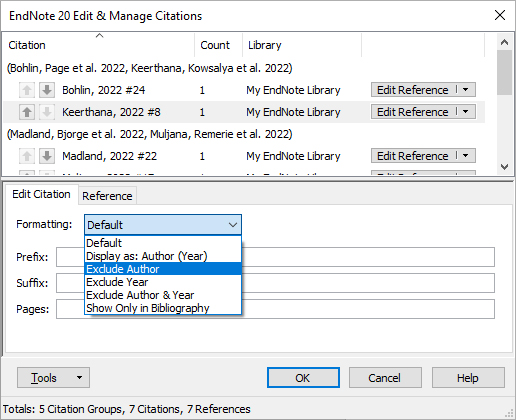Click the Totals status bar text

127,409
